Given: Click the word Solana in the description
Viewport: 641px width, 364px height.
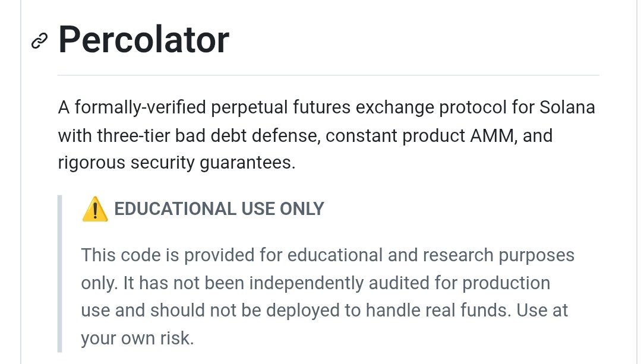Looking at the screenshot, I should pos(567,109).
